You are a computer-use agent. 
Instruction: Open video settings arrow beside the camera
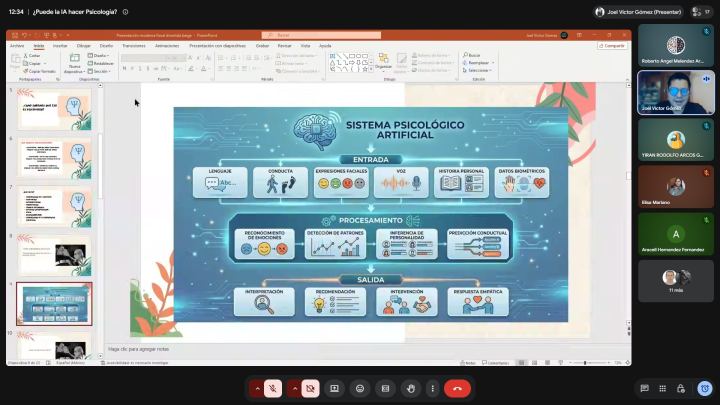pos(295,388)
